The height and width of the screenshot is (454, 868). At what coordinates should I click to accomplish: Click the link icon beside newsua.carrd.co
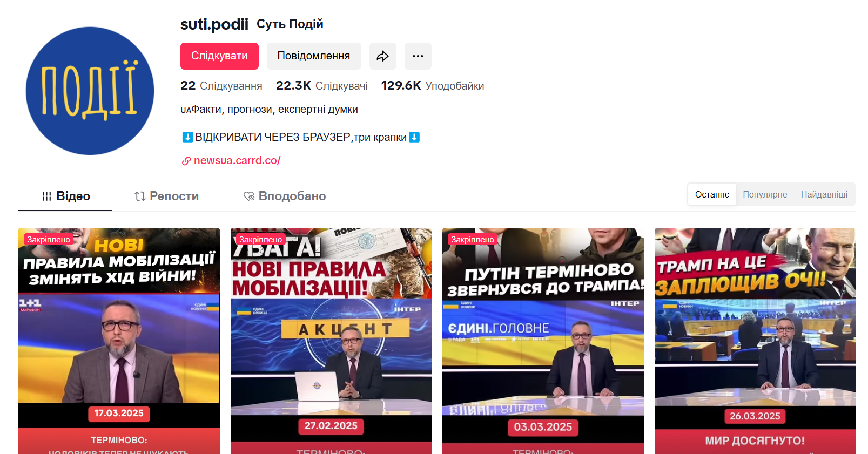(186, 161)
